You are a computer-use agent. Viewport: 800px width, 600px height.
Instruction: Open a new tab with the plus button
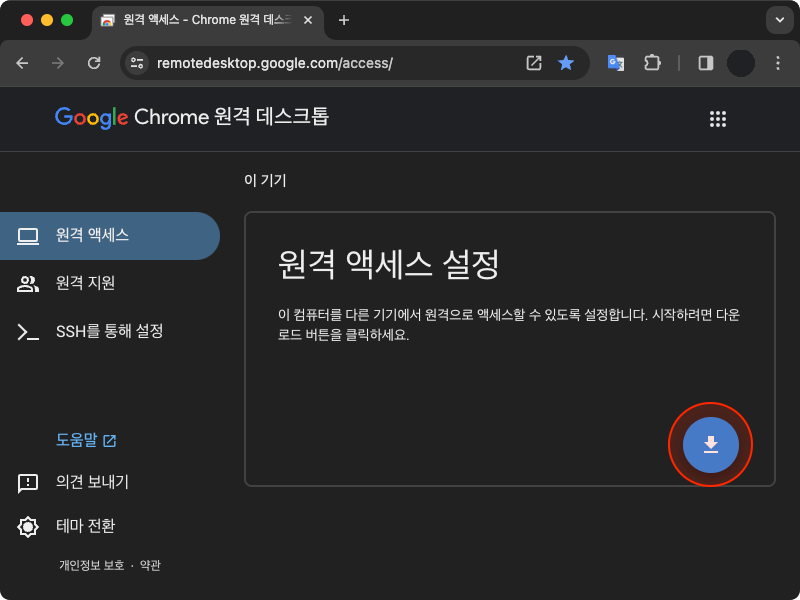click(x=345, y=20)
